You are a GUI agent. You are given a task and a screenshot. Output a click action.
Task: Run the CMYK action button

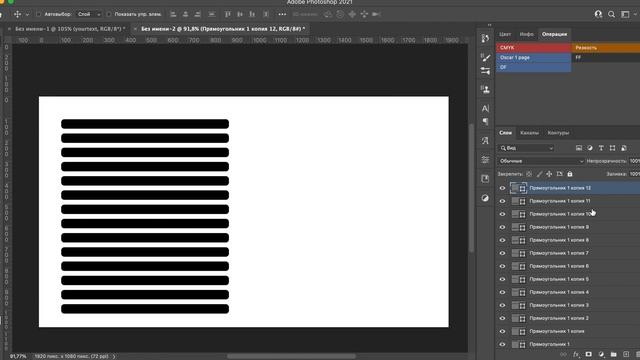pyautogui.click(x=534, y=48)
